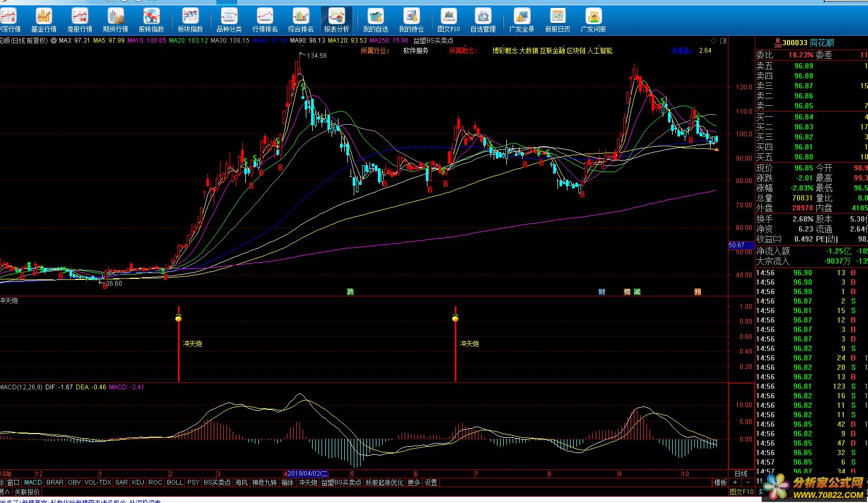Click the 榜 event marker under the chart
This screenshot has width=868, height=503.
click(x=627, y=291)
